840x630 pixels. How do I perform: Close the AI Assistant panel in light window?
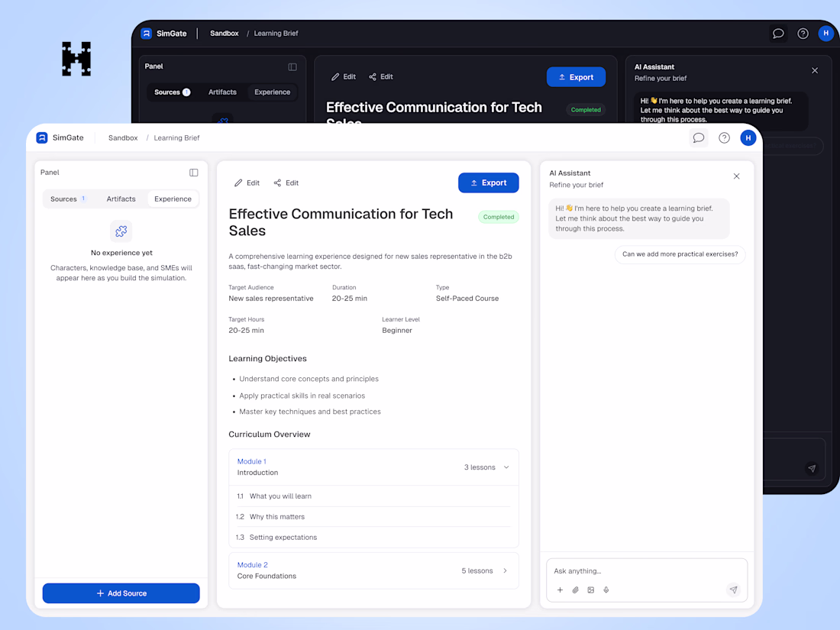click(x=737, y=176)
